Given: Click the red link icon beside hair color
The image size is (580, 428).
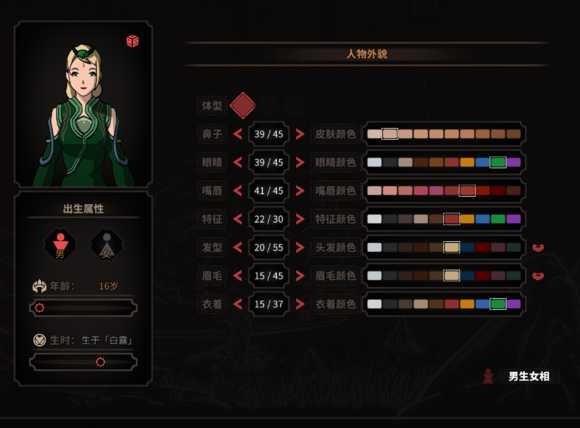Looking at the screenshot, I should coord(538,247).
